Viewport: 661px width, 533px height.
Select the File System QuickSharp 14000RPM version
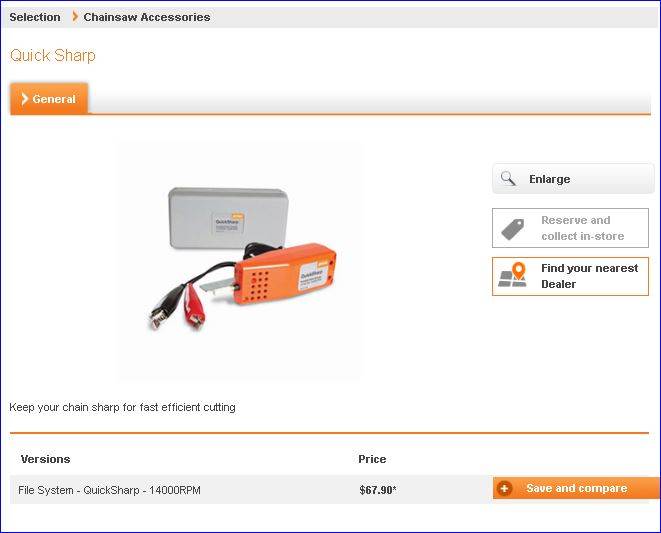tap(109, 490)
